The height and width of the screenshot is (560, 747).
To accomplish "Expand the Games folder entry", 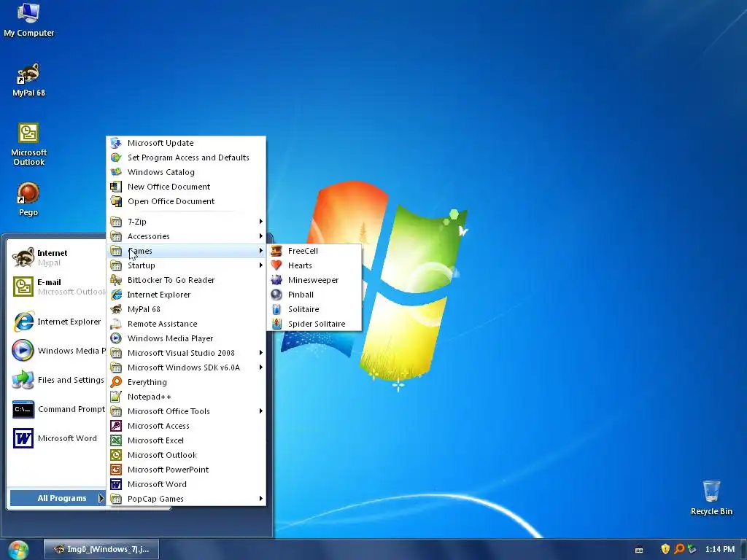I will (x=186, y=251).
